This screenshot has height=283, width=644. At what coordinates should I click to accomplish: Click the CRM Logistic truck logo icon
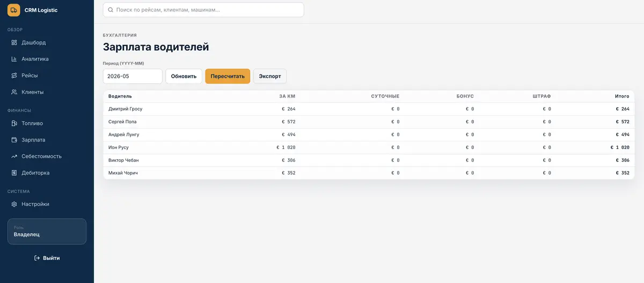[x=14, y=10]
